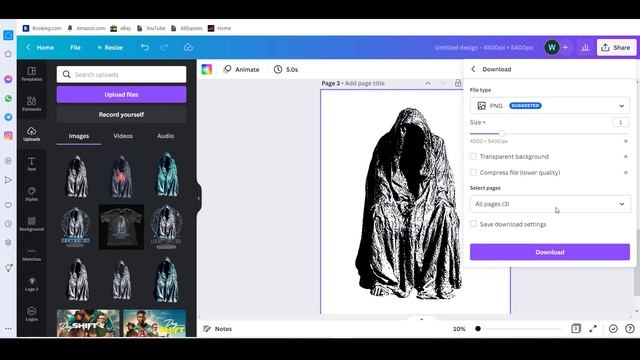Check Save download settings

tap(473, 224)
